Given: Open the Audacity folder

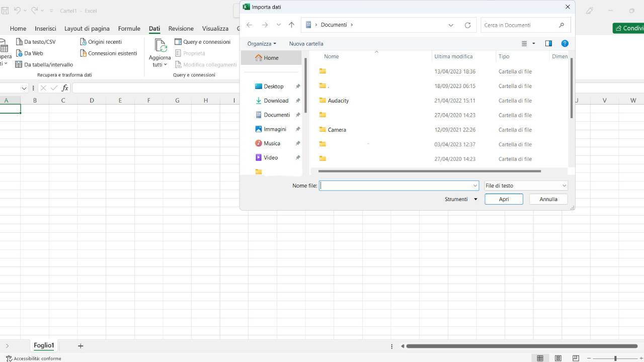Looking at the screenshot, I should click(x=337, y=101).
